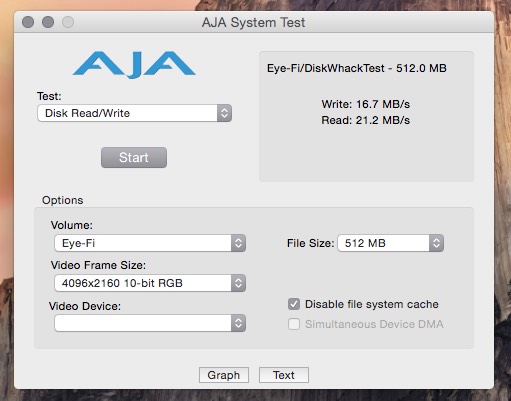
Task: Click the AJA logo
Action: [x=134, y=65]
